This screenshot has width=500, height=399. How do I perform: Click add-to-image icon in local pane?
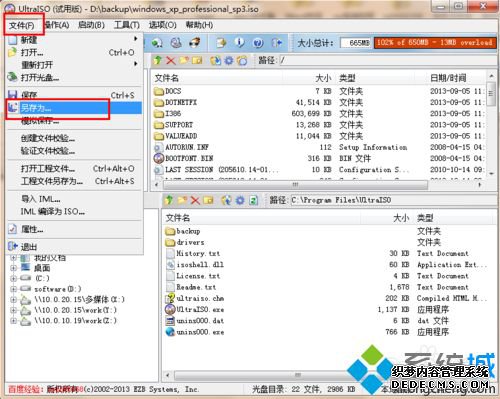click(x=227, y=200)
